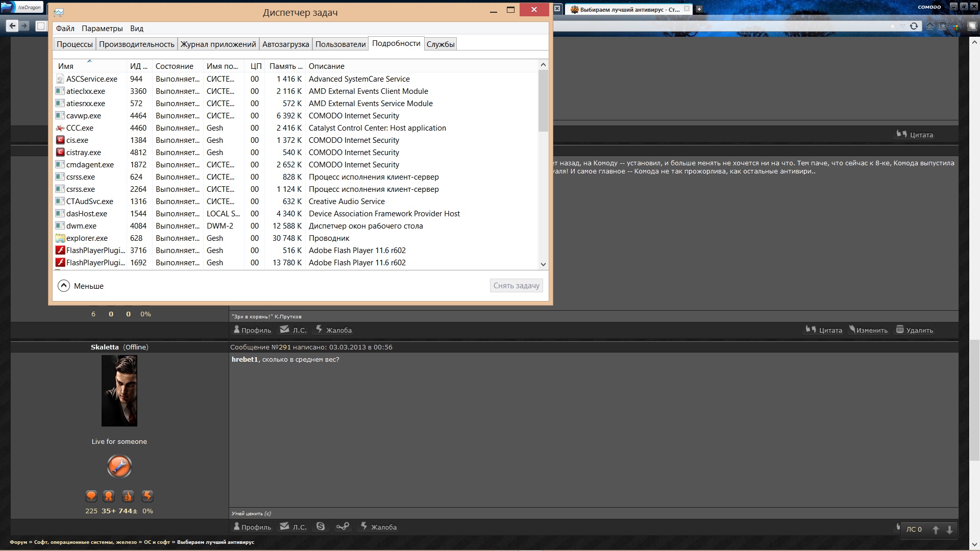
Task: Collapse Task Manager with 'Меньше'
Action: coord(81,286)
